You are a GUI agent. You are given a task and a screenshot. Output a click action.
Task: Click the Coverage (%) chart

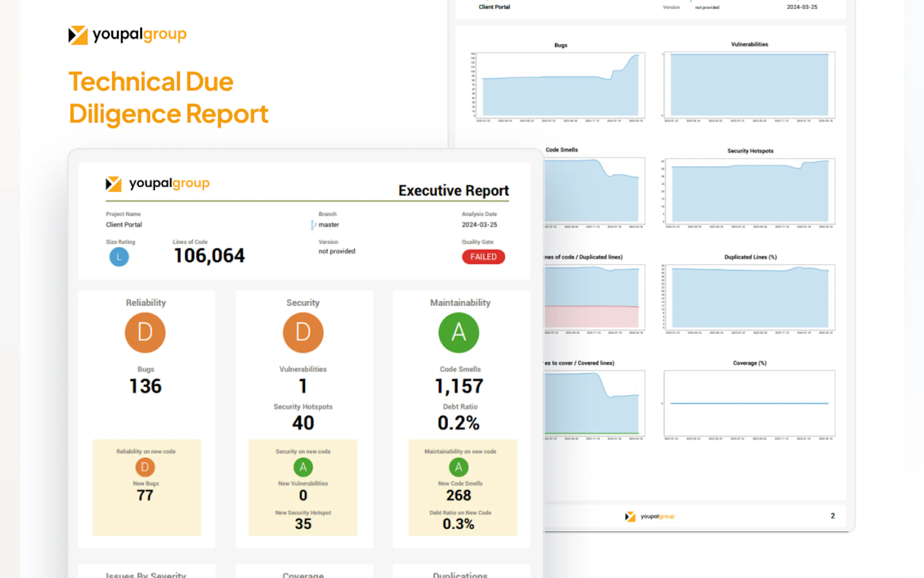[x=749, y=403]
